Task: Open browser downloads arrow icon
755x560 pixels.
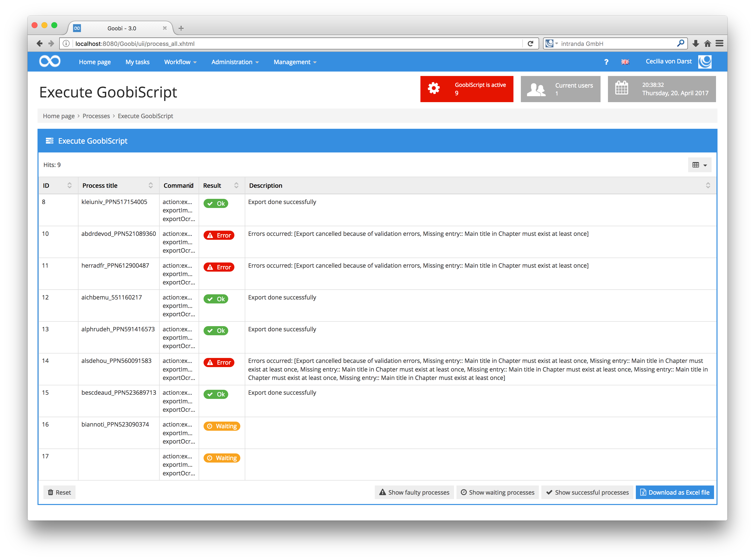Action: click(x=696, y=43)
